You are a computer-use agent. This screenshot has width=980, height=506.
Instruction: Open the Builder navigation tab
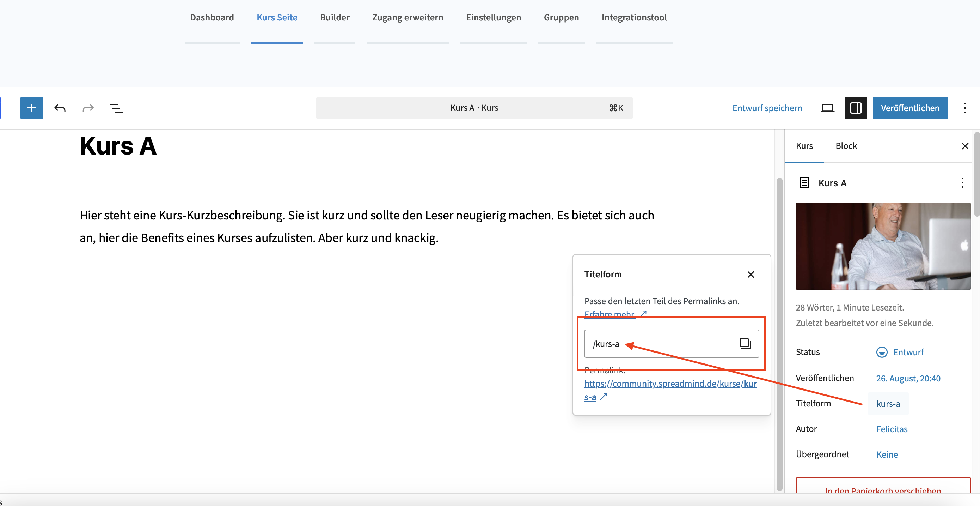tap(335, 18)
